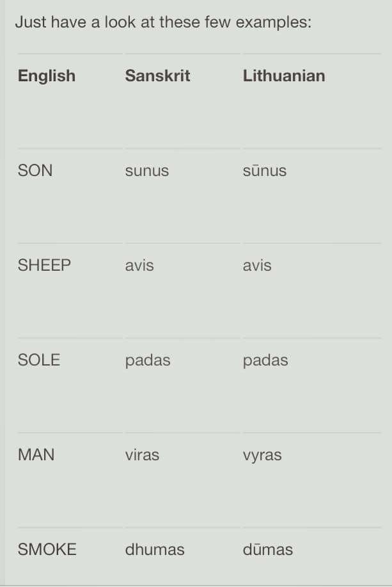Select the English word SON

pyautogui.click(x=35, y=171)
